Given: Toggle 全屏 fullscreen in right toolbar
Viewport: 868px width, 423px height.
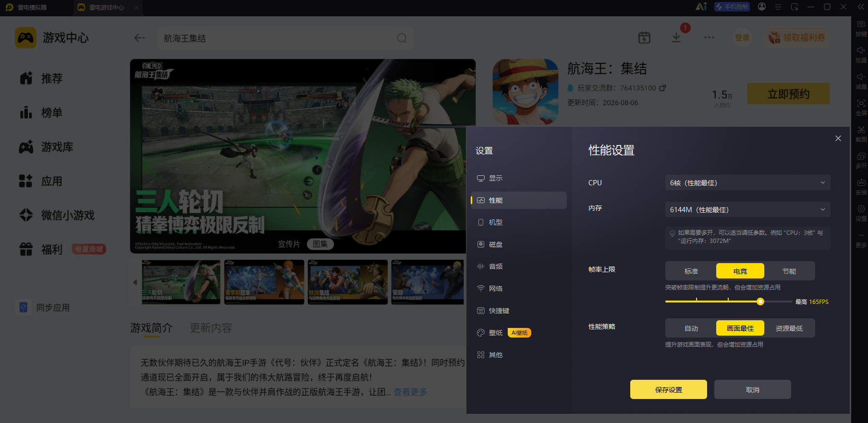Looking at the screenshot, I should click(x=861, y=108).
